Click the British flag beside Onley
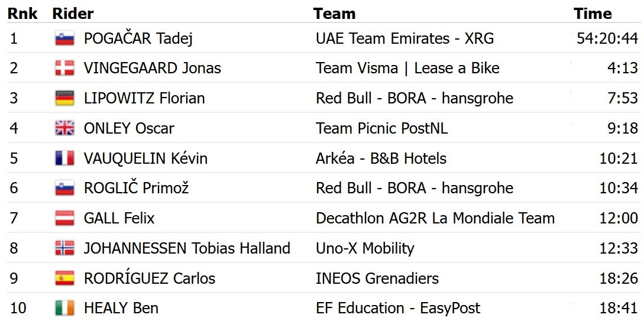This screenshot has height=321, width=644. [64, 128]
